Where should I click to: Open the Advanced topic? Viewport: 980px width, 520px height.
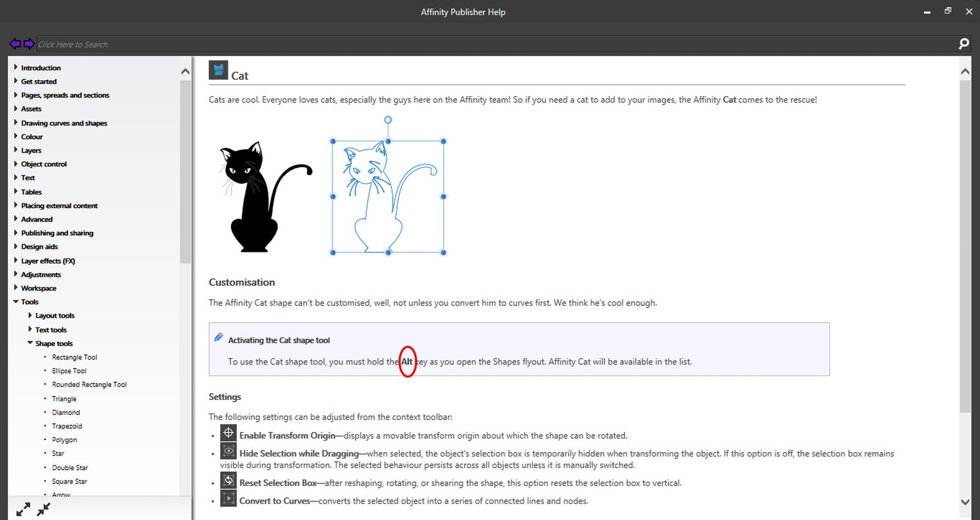tap(37, 219)
